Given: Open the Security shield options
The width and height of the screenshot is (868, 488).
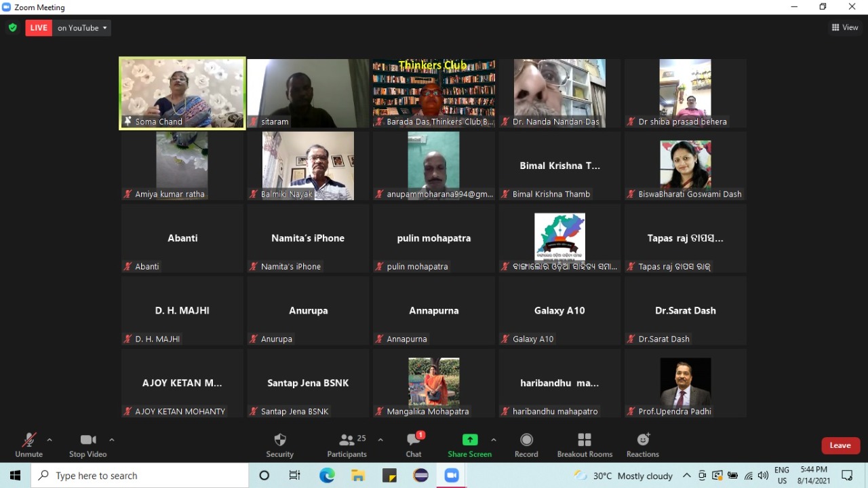Looking at the screenshot, I should pyautogui.click(x=279, y=445).
